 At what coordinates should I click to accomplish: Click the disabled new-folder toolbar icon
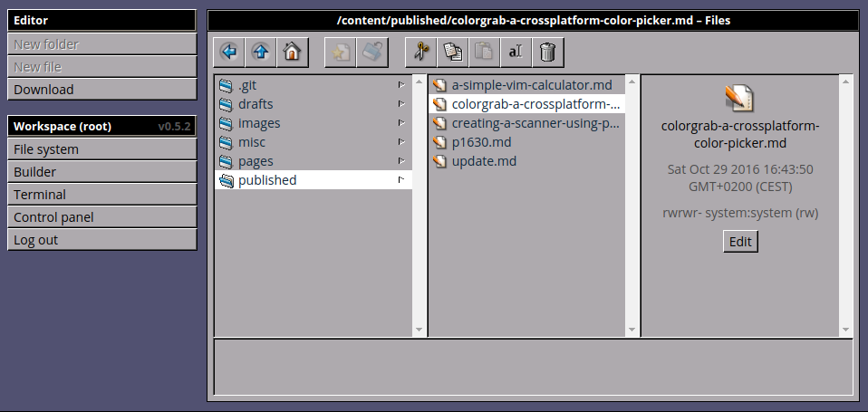pos(372,53)
